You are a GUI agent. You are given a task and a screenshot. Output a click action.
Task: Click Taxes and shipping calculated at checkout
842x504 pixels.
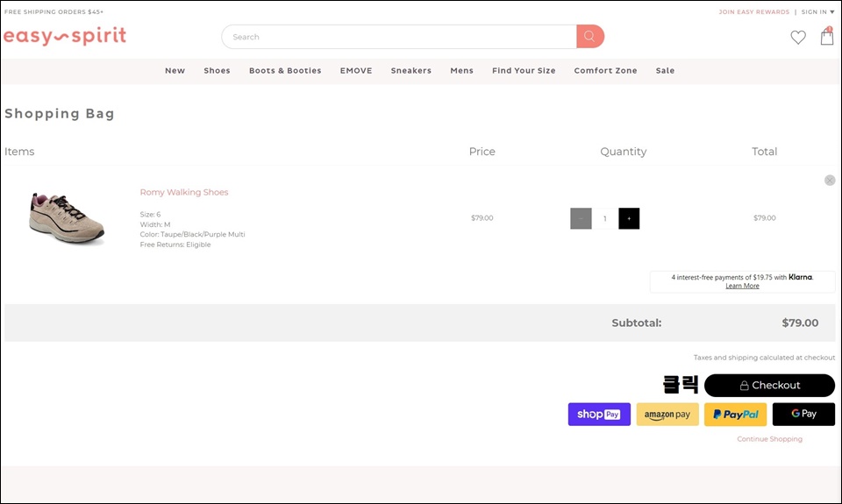click(764, 358)
